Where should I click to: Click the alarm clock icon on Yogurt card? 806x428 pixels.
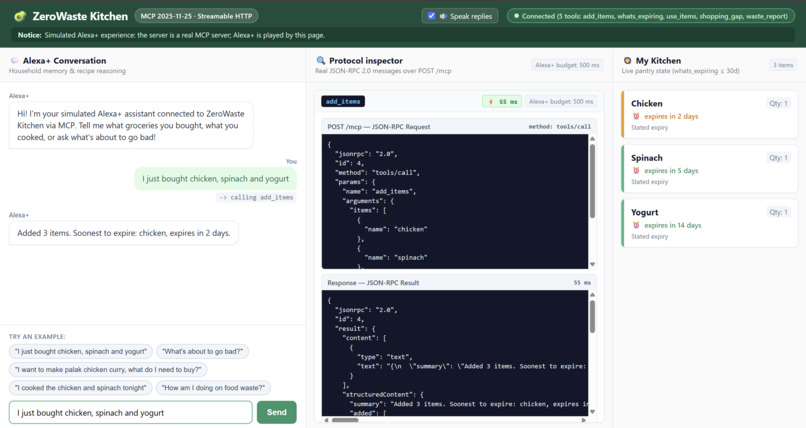tap(636, 225)
